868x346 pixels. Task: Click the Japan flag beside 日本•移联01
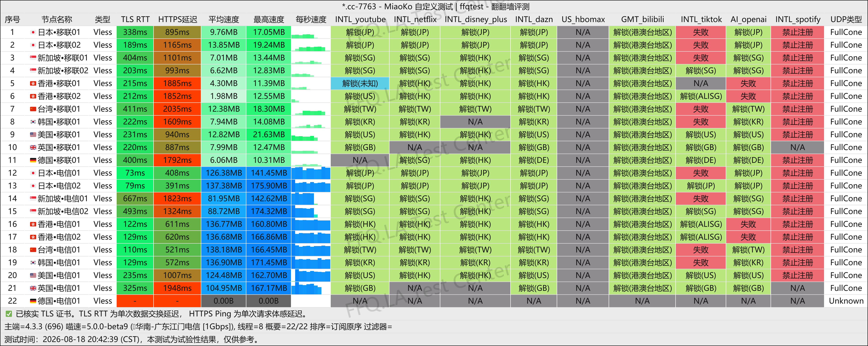pos(33,32)
